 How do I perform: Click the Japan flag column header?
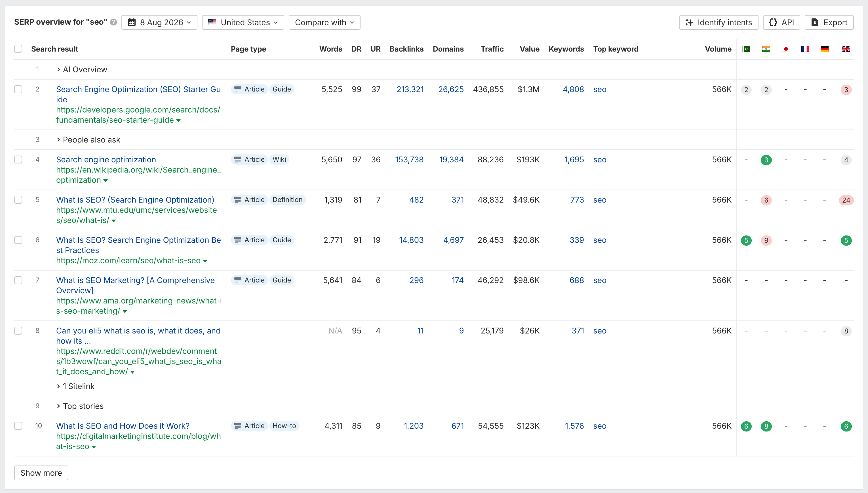point(786,49)
